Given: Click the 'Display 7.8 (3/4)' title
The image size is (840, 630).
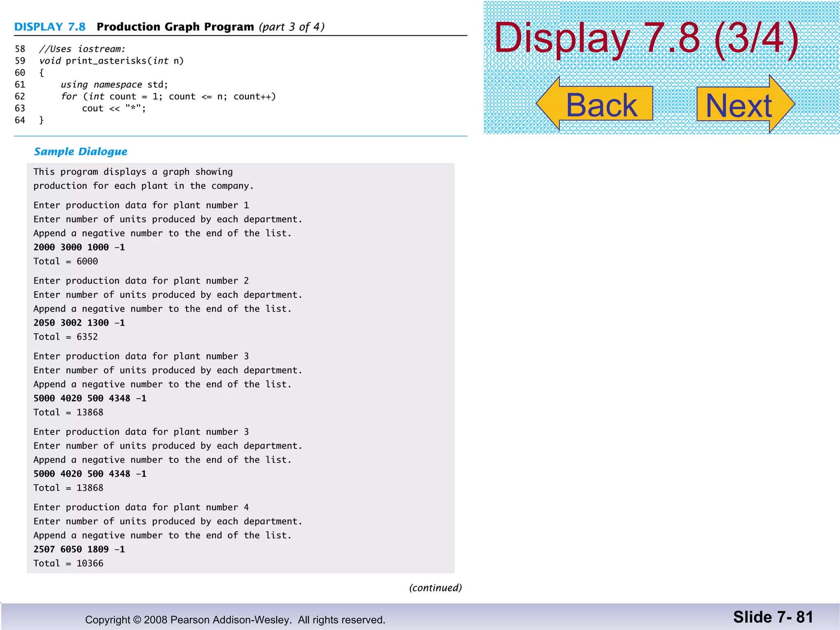Looking at the screenshot, I should click(x=646, y=38).
